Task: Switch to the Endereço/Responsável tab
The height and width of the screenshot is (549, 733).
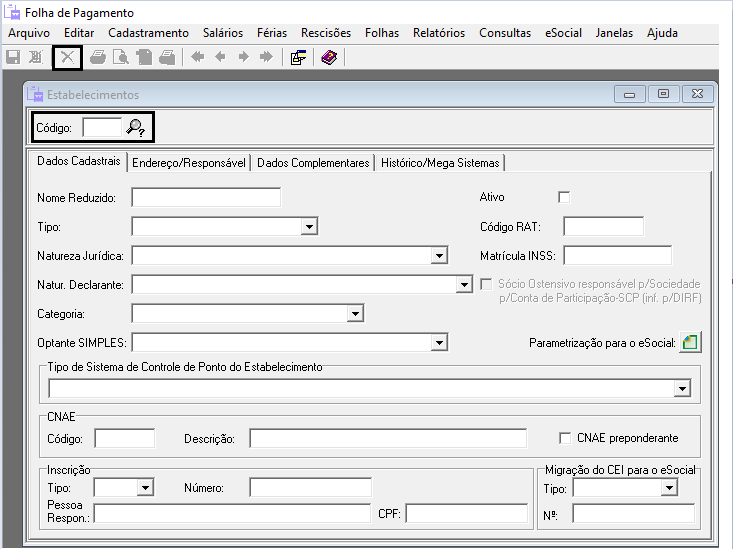Action: 189,163
